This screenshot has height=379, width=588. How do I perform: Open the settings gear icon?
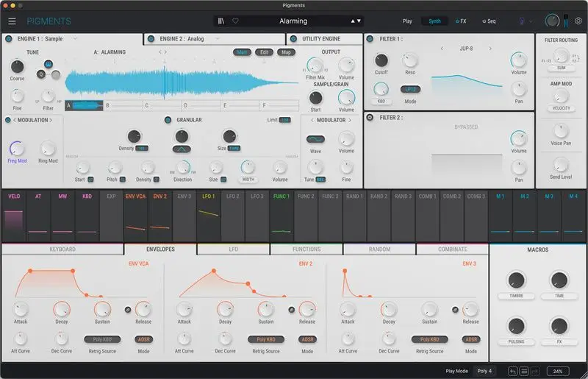pos(578,21)
